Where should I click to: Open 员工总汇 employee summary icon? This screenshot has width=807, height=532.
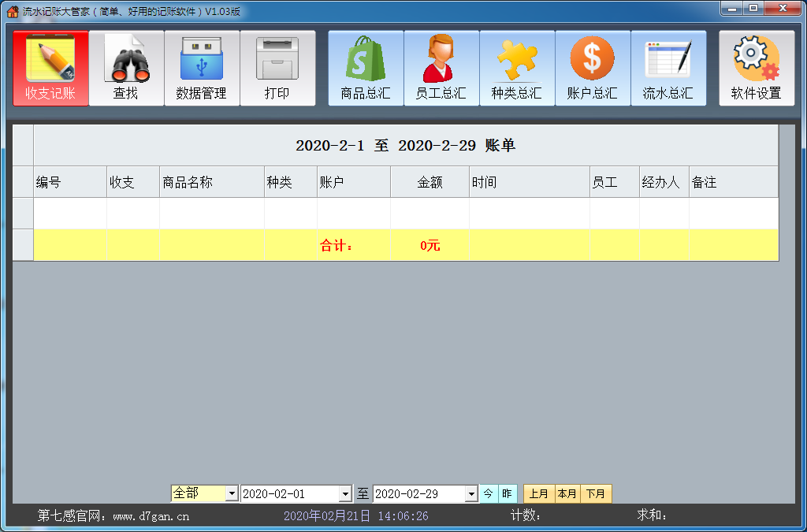coord(441,68)
